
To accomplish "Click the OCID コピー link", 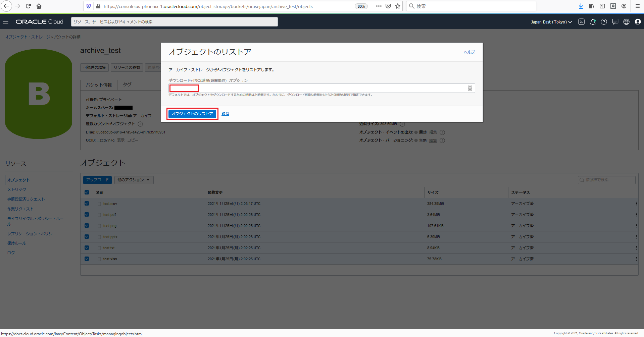I will pyautogui.click(x=133, y=140).
